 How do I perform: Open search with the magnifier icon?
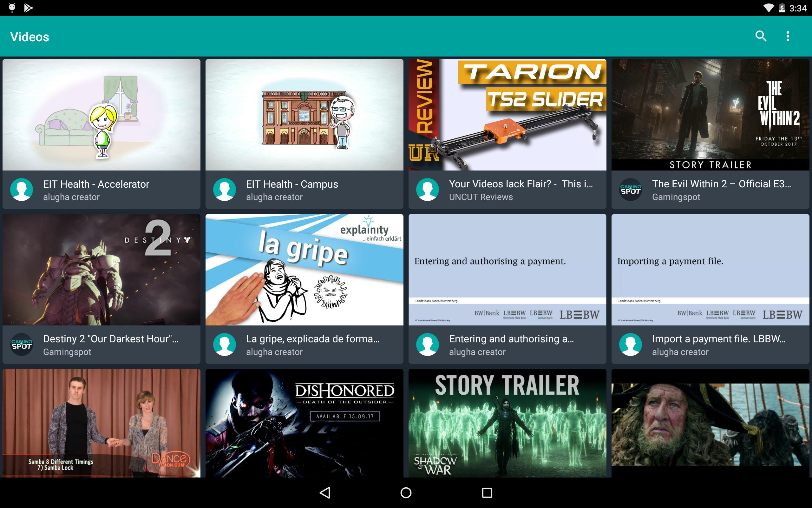(761, 36)
